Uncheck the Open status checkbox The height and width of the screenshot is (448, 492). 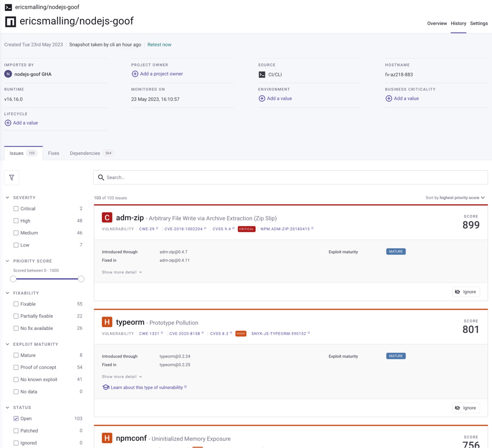point(16,418)
